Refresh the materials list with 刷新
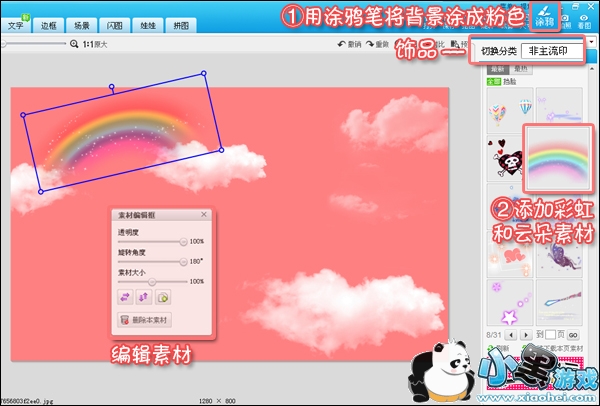 [x=499, y=349]
